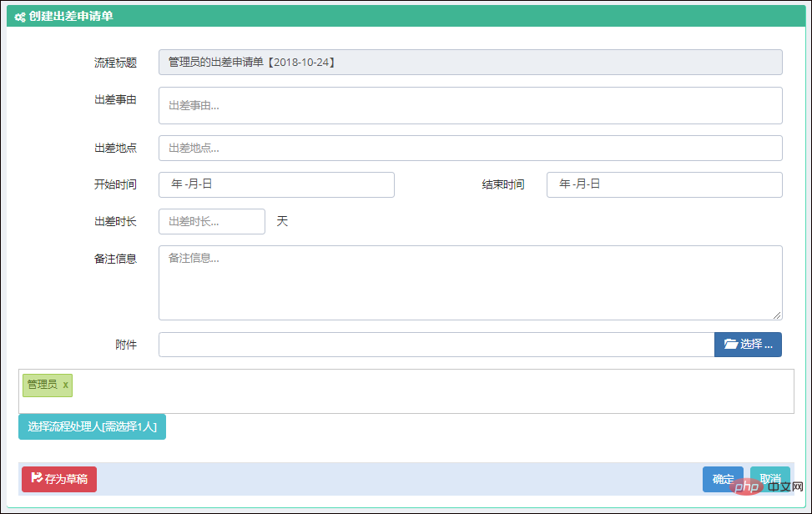The height and width of the screenshot is (514, 812).
Task: Click the 出差时长 days input
Action: [212, 222]
